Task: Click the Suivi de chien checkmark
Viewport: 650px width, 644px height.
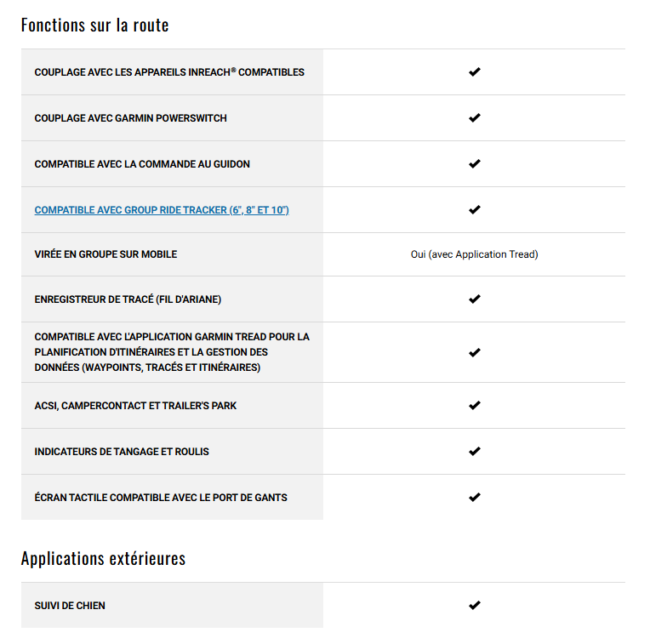Action: [474, 606]
